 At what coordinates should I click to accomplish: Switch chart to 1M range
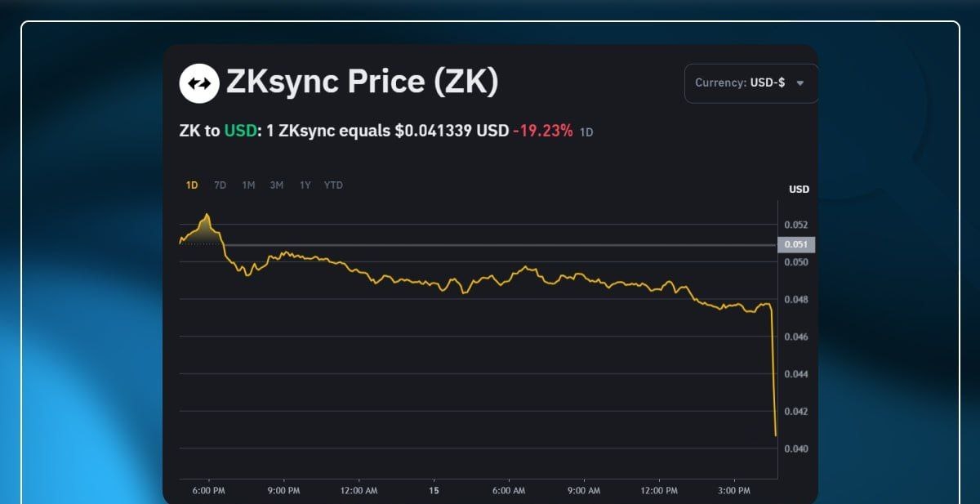[x=248, y=185]
